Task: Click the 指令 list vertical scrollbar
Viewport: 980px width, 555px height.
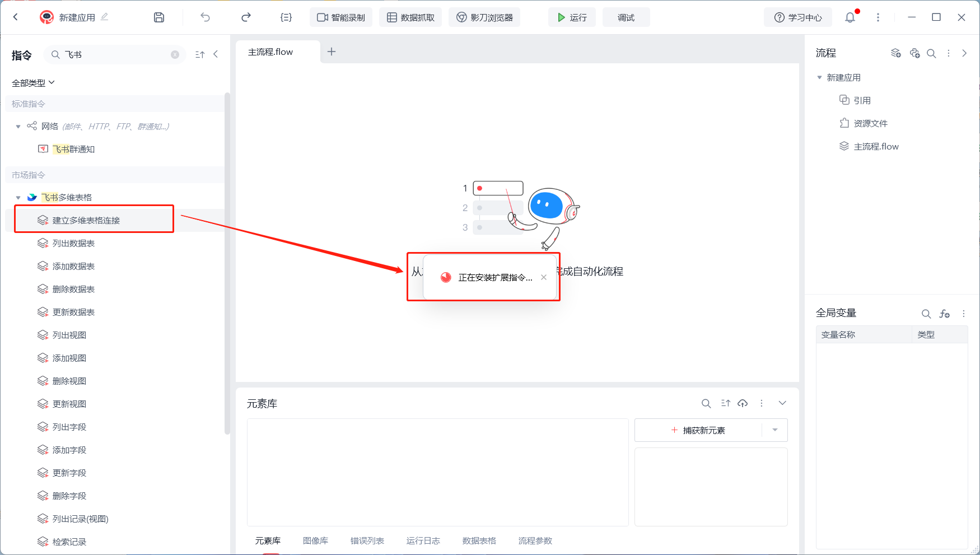Action: [x=227, y=263]
